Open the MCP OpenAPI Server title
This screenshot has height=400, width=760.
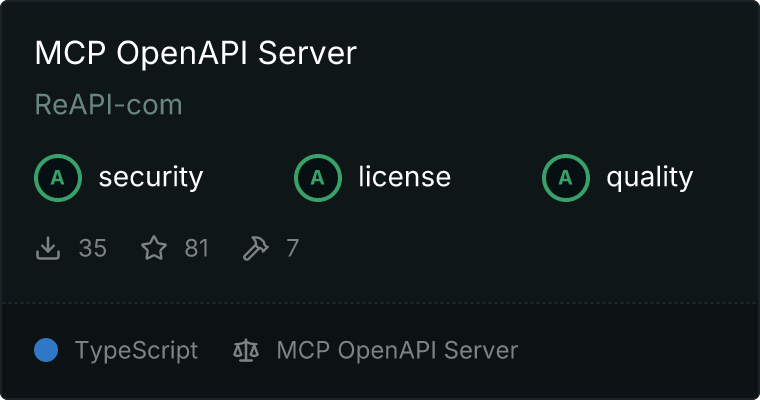(195, 53)
